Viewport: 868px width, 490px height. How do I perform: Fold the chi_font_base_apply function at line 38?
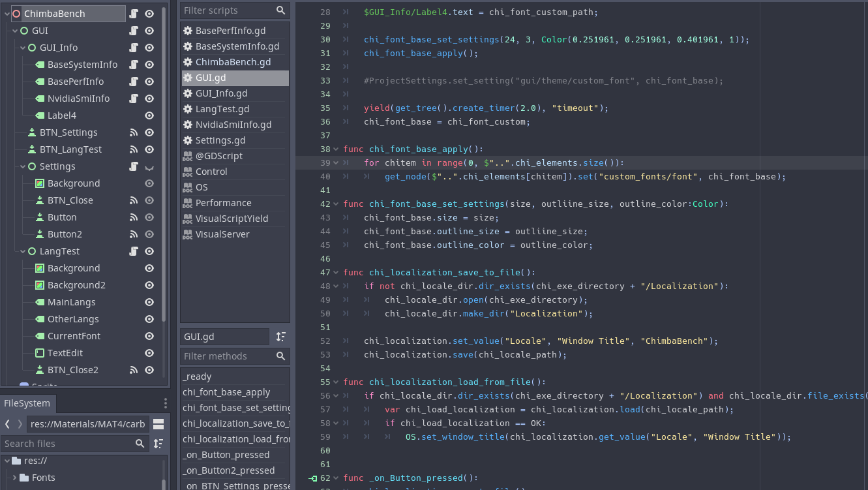tap(337, 149)
